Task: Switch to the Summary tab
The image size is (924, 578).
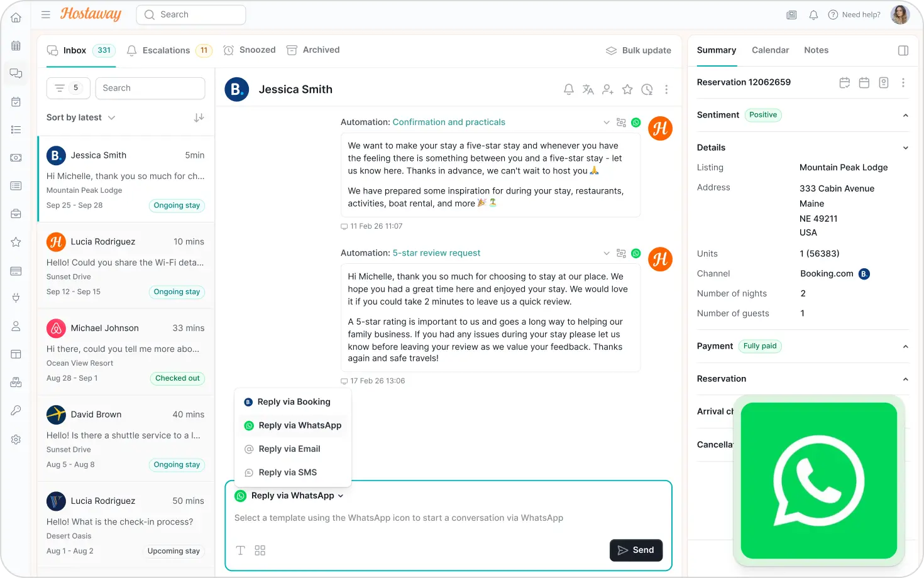Action: [717, 50]
